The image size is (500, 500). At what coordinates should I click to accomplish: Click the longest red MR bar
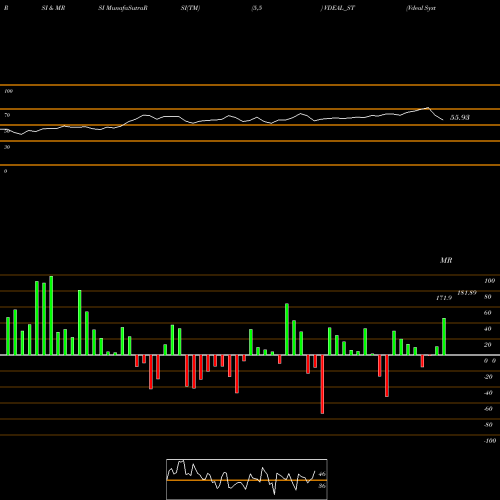click(x=322, y=384)
